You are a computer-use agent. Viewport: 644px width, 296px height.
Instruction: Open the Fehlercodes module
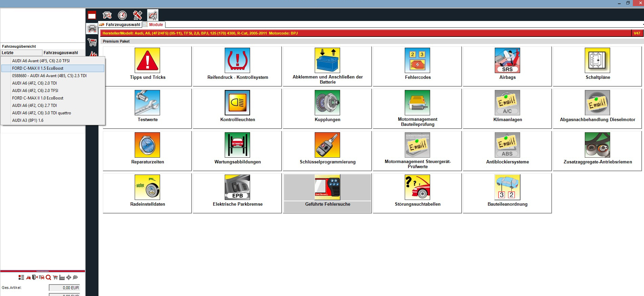click(417, 66)
